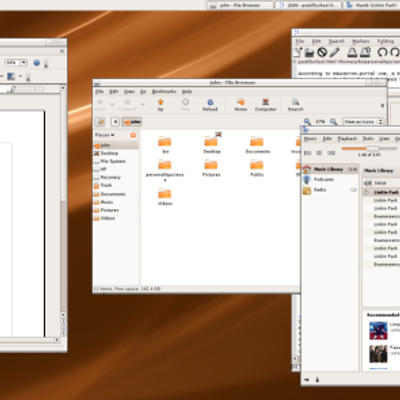Select the Pictures folder icon in file area

coord(211,165)
